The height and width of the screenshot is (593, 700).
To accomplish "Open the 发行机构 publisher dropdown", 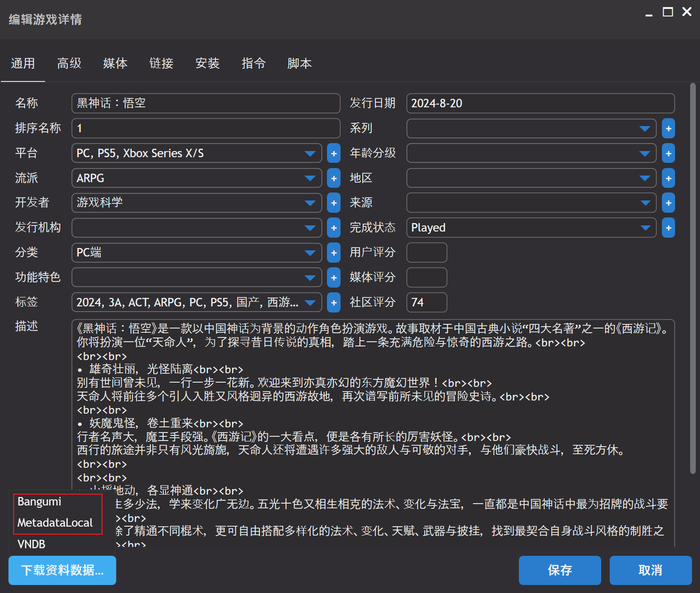I will point(310,228).
